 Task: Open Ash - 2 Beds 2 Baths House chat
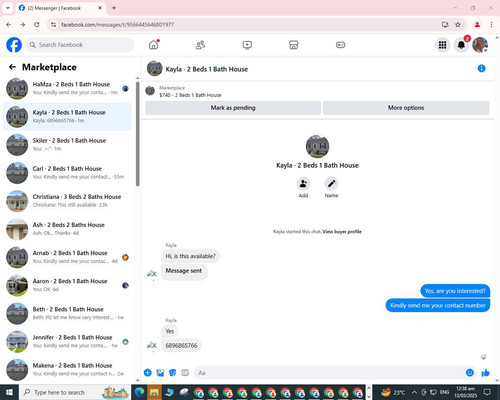pos(68,229)
